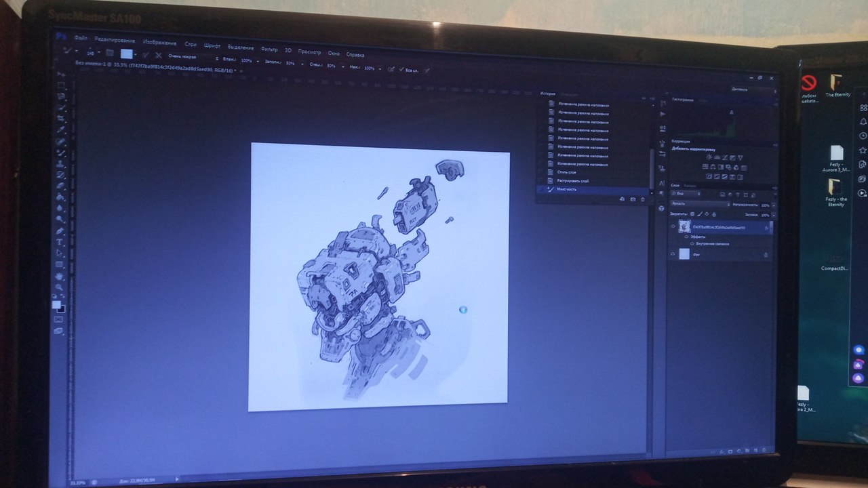Open the Просмотр menu

309,52
